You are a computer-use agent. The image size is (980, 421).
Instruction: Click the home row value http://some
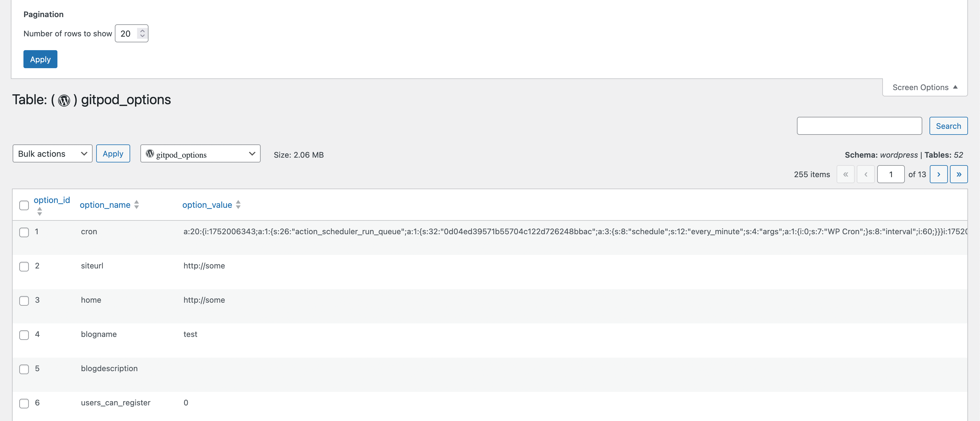click(x=204, y=300)
